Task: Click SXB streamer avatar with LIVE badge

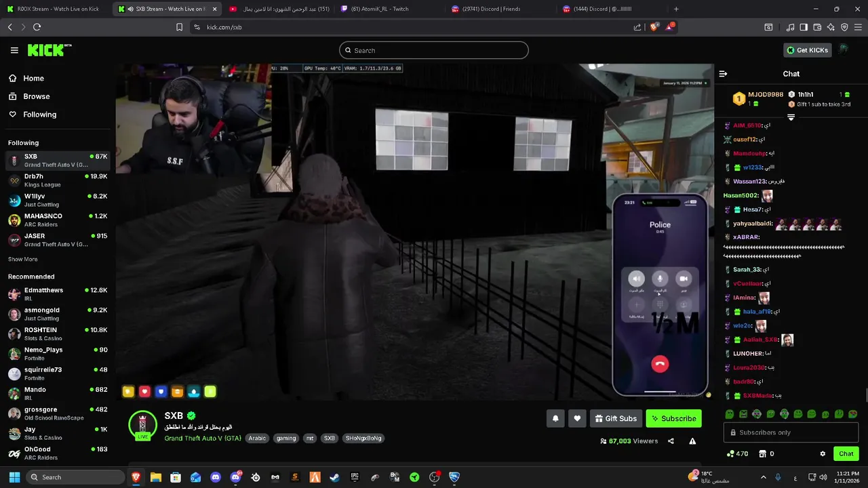Action: 142,425
